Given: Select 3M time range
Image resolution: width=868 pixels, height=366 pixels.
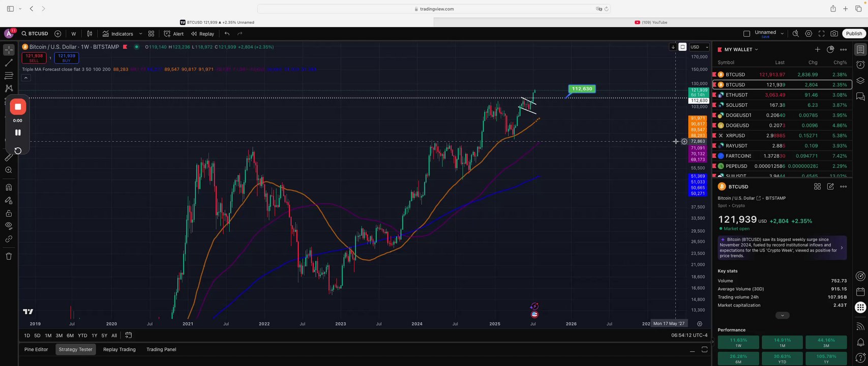Looking at the screenshot, I should point(59,335).
